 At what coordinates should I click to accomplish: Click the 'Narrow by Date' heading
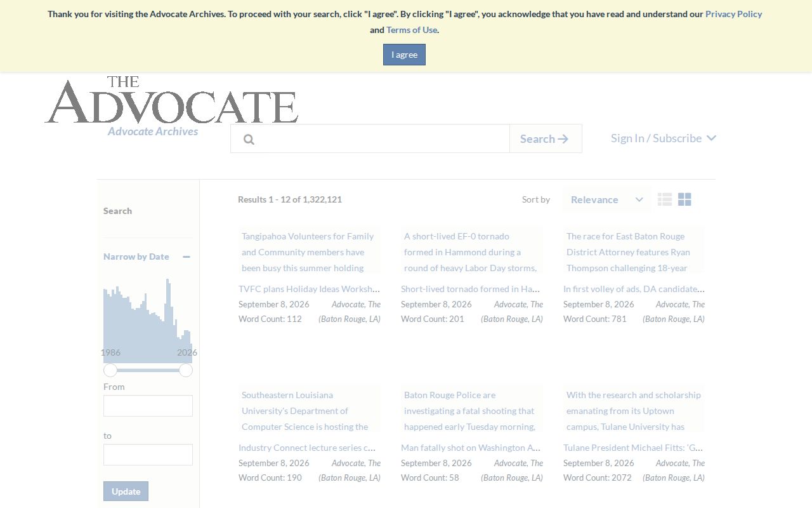pos(136,257)
